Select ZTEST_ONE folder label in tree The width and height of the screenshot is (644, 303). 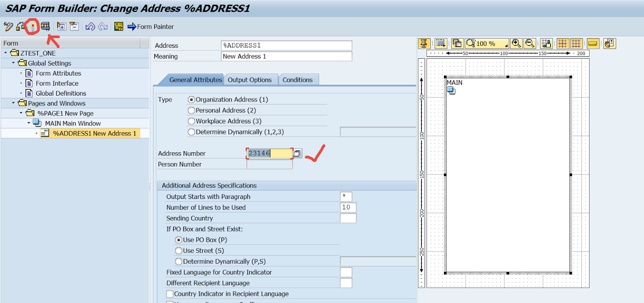pos(38,53)
